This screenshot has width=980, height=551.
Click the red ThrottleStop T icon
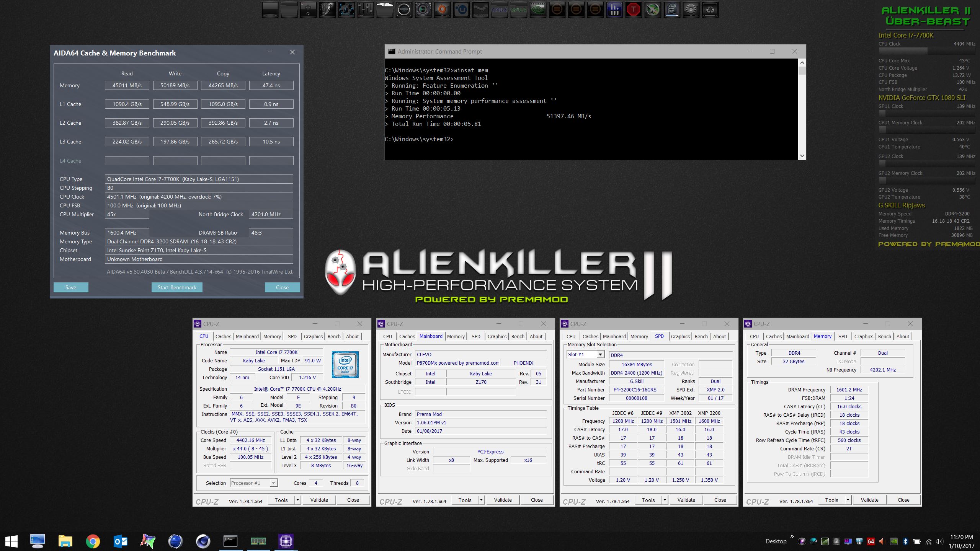pyautogui.click(x=634, y=10)
